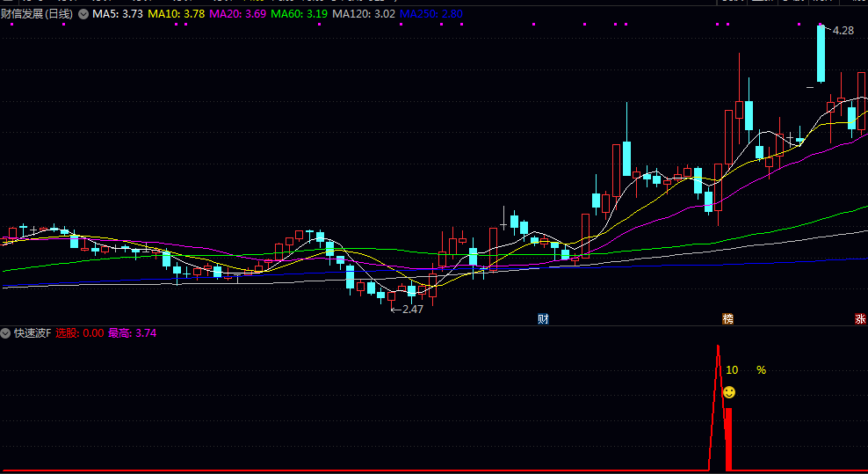Click the 2.47 low price marker
Image resolution: width=868 pixels, height=474 pixels.
pyautogui.click(x=411, y=310)
